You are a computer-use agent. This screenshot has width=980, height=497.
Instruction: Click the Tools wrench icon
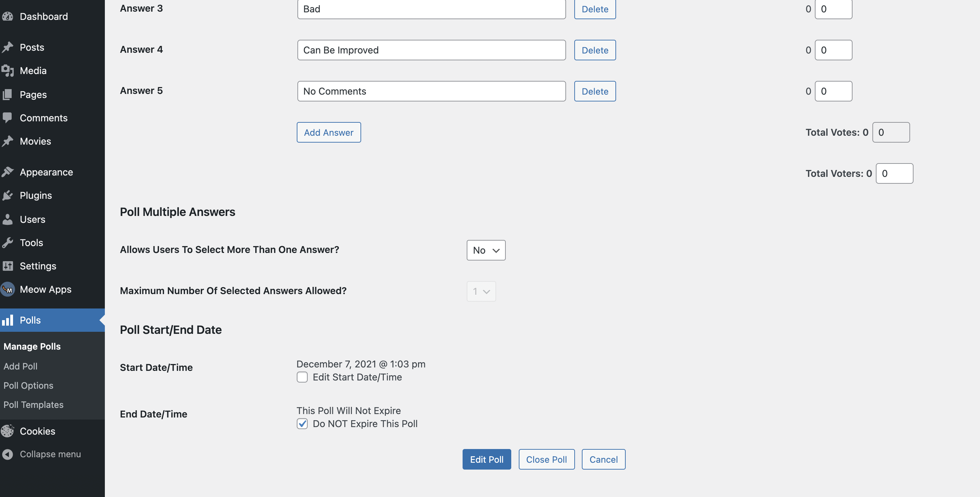click(8, 243)
